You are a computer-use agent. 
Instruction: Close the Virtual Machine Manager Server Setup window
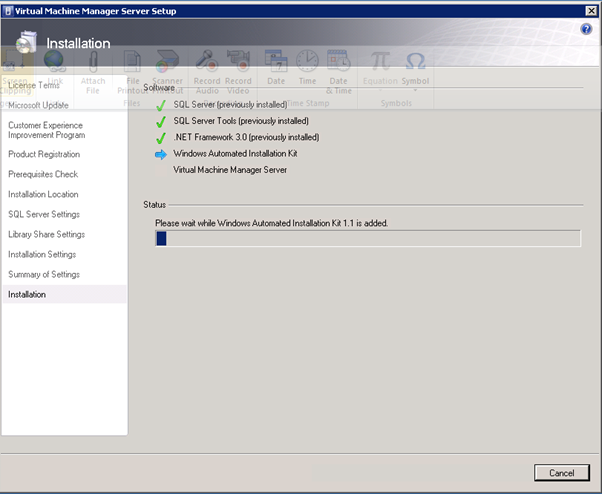[x=591, y=11]
